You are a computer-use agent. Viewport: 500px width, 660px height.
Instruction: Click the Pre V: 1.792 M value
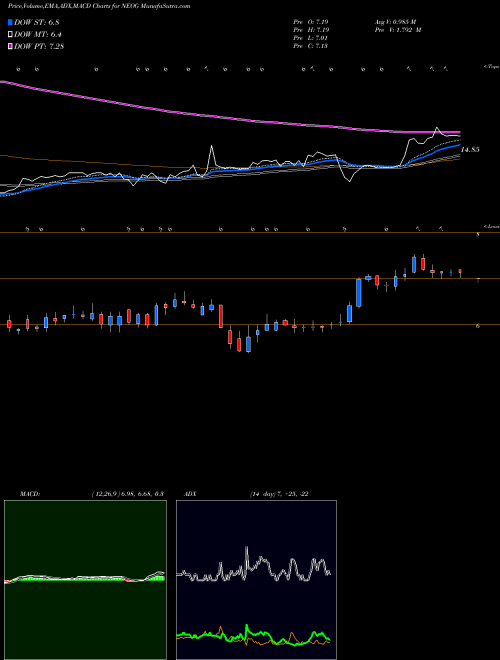pos(397,30)
